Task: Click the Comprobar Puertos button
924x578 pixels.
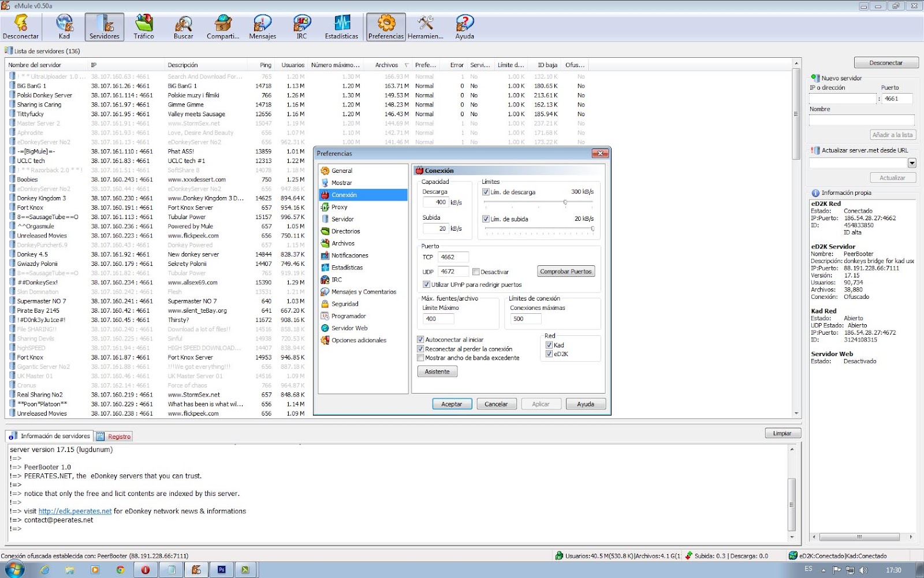Action: point(565,271)
